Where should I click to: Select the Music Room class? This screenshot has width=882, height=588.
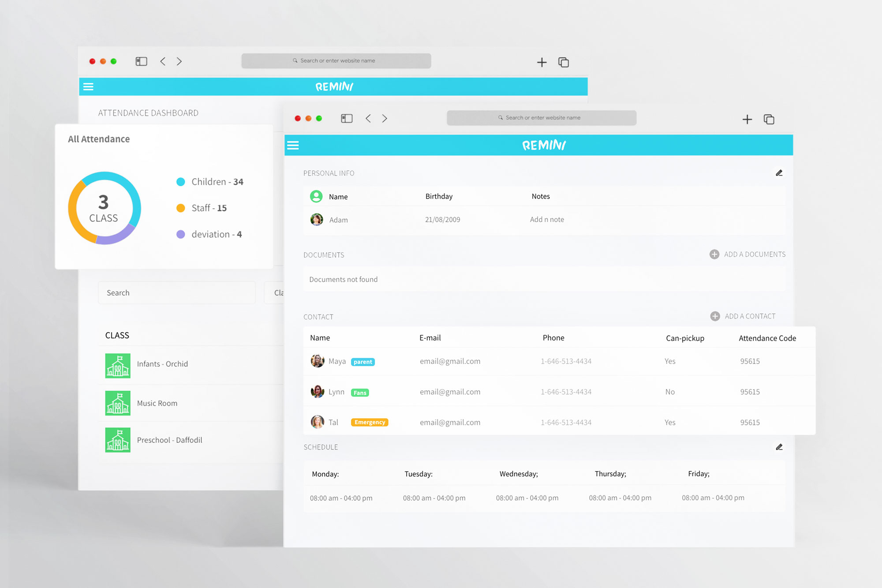(157, 403)
